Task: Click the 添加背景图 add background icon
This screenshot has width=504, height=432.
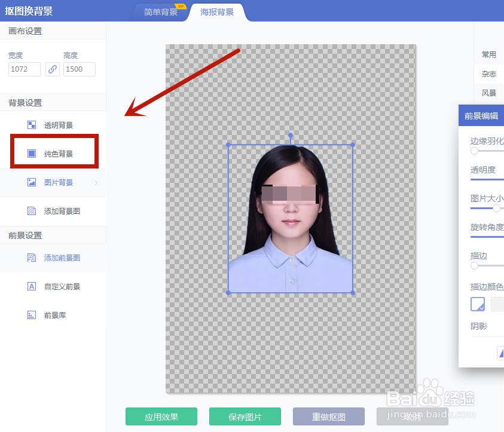Action: pos(32,211)
